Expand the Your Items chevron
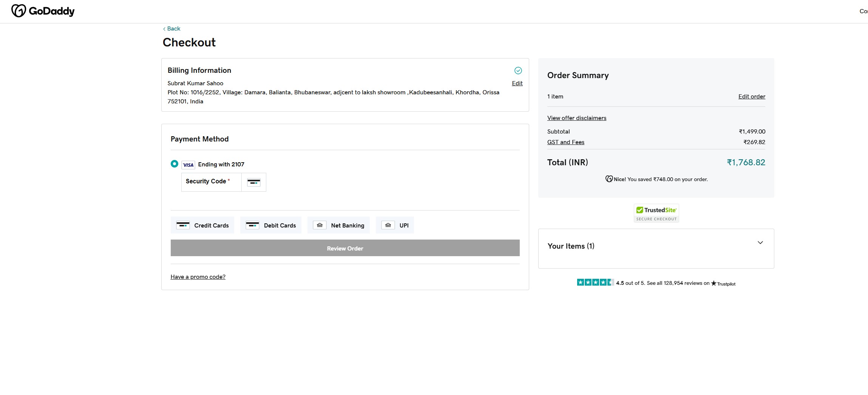 click(760, 243)
